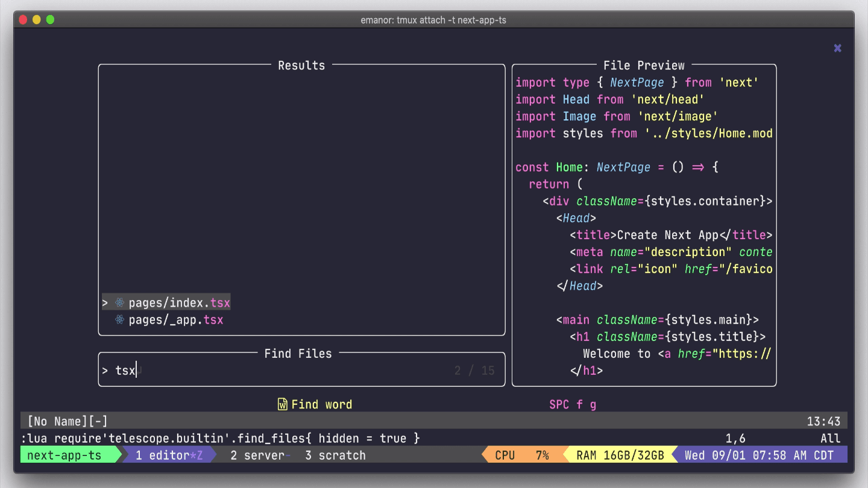The height and width of the screenshot is (488, 868).
Task: Click the green next-app-ts session badge
Action: tap(64, 455)
